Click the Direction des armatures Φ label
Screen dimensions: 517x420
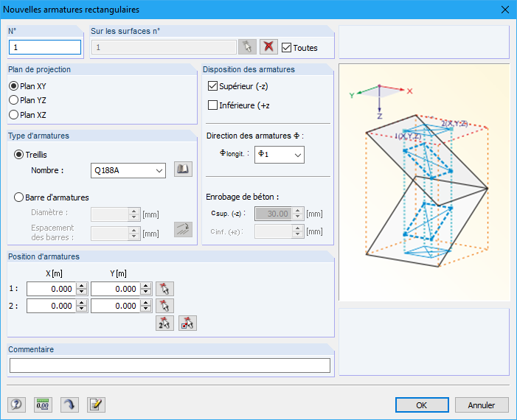255,136
